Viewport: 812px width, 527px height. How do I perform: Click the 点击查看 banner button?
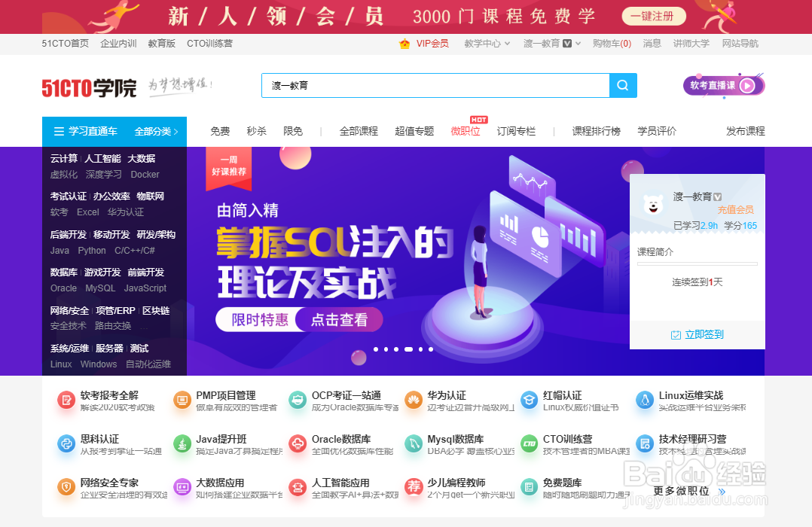[339, 320]
